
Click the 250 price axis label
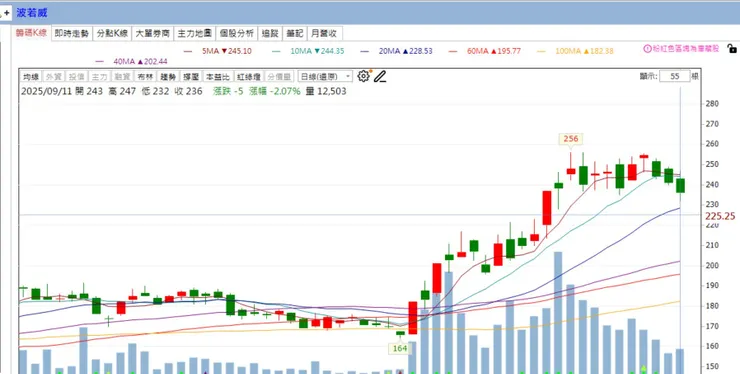712,164
